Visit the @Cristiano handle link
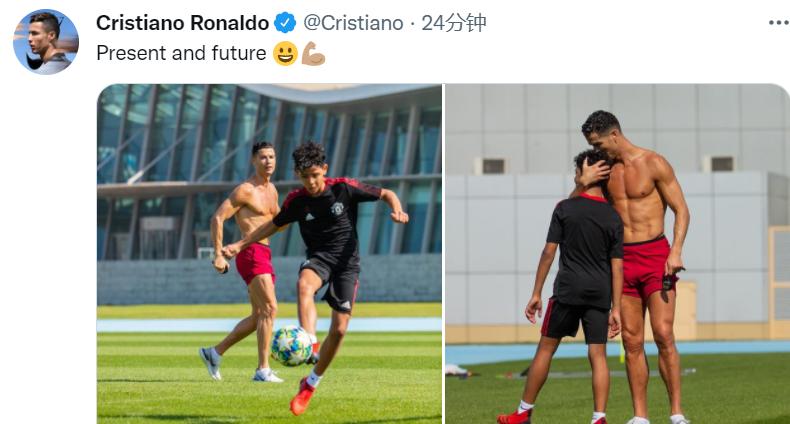 [353, 23]
